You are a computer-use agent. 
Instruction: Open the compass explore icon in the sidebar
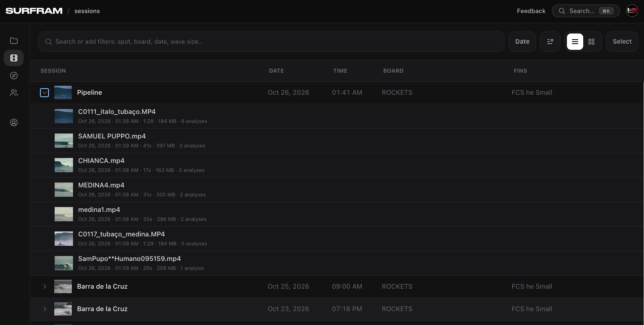coord(14,76)
